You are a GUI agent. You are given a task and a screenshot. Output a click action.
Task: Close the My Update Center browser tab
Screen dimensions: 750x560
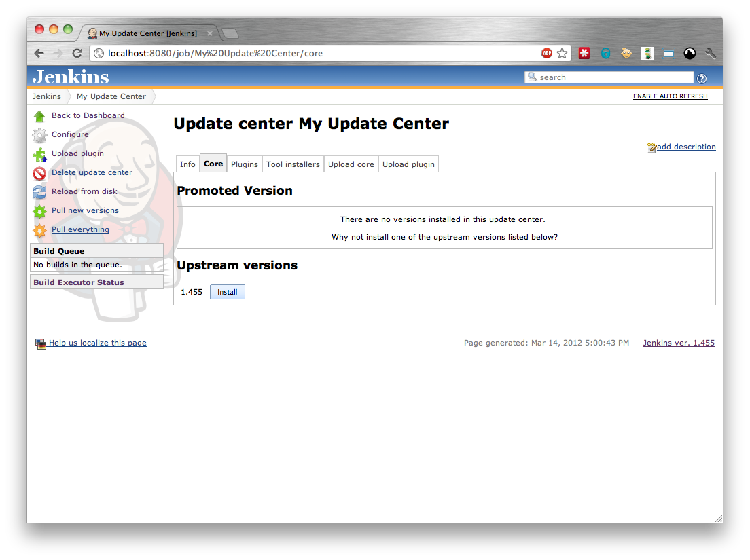(x=209, y=33)
